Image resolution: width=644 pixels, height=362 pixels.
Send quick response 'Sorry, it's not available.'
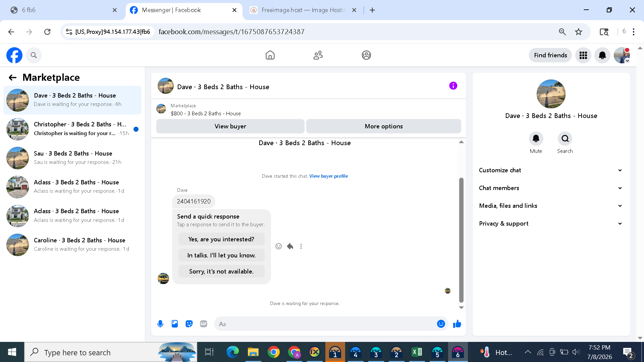[221, 271]
